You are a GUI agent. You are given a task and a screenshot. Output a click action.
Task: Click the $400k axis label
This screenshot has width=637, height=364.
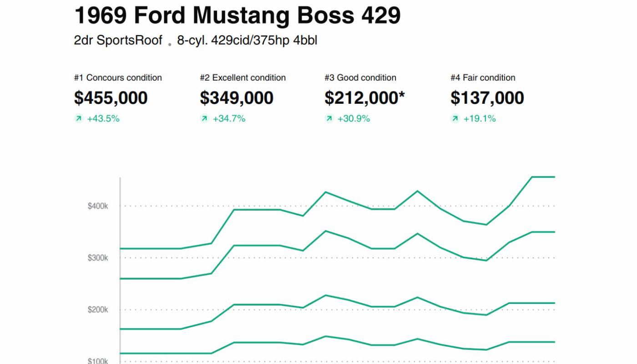[98, 206]
